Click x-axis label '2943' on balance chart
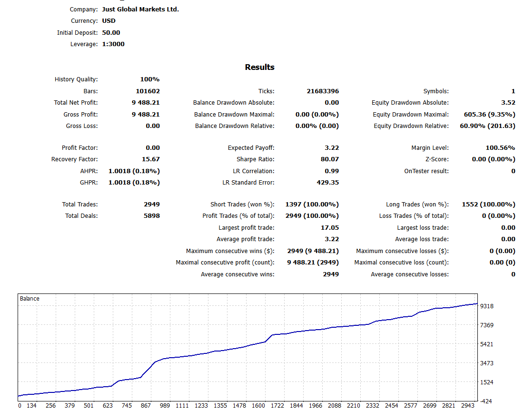 point(468,406)
